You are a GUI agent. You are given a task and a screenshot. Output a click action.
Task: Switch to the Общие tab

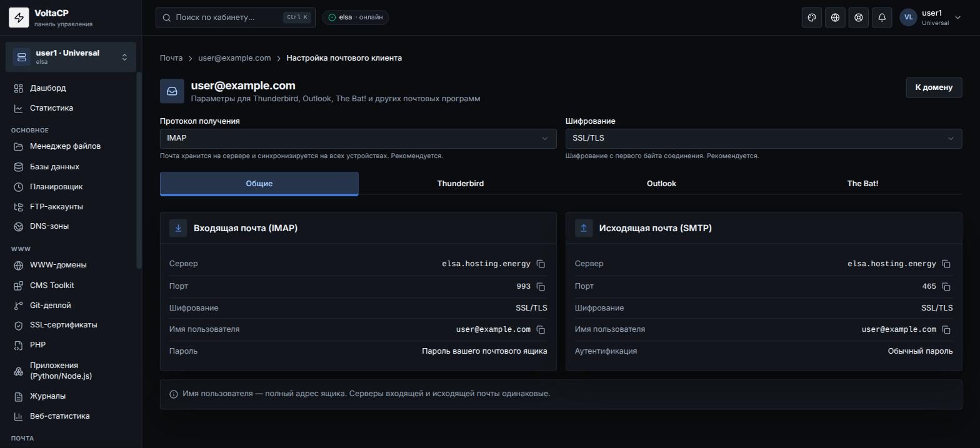pyautogui.click(x=259, y=184)
